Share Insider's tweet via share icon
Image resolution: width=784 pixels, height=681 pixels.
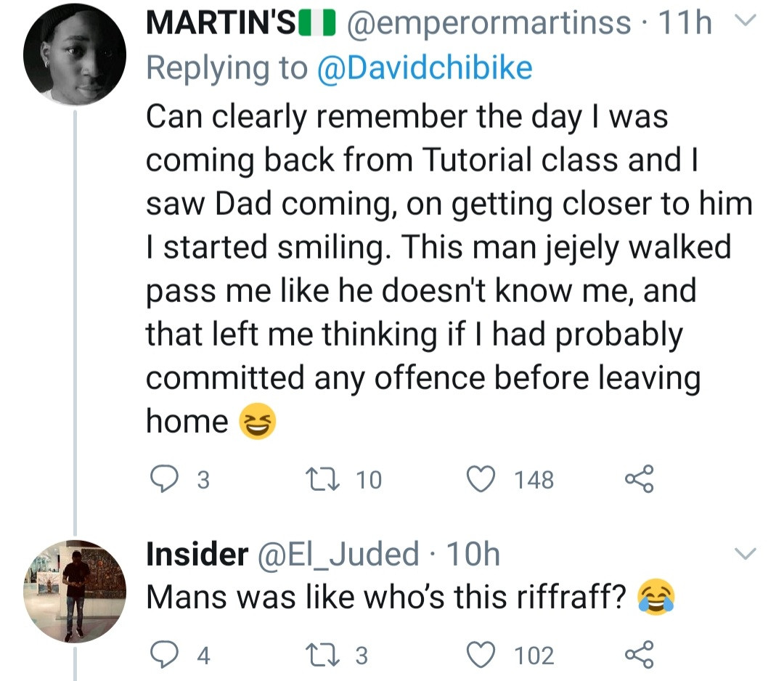pyautogui.click(x=639, y=656)
